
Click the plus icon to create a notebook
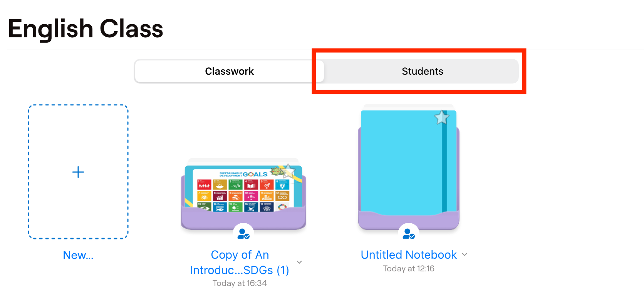[x=78, y=172]
